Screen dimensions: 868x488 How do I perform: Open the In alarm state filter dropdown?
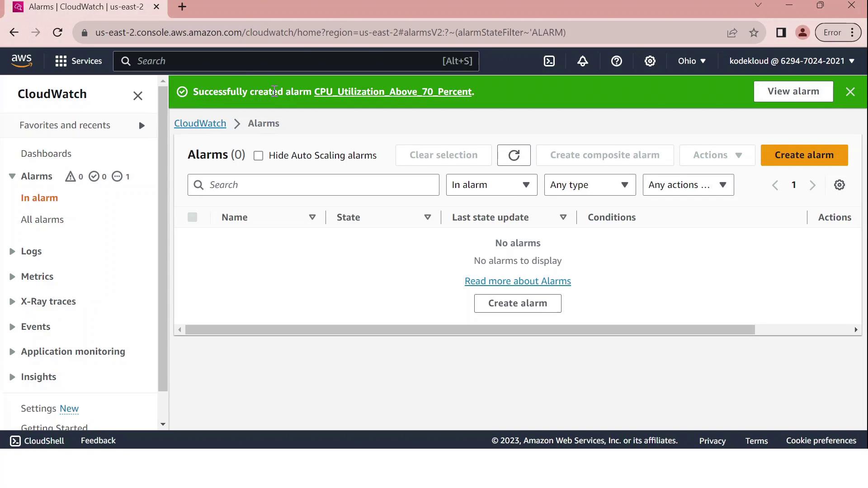491,185
